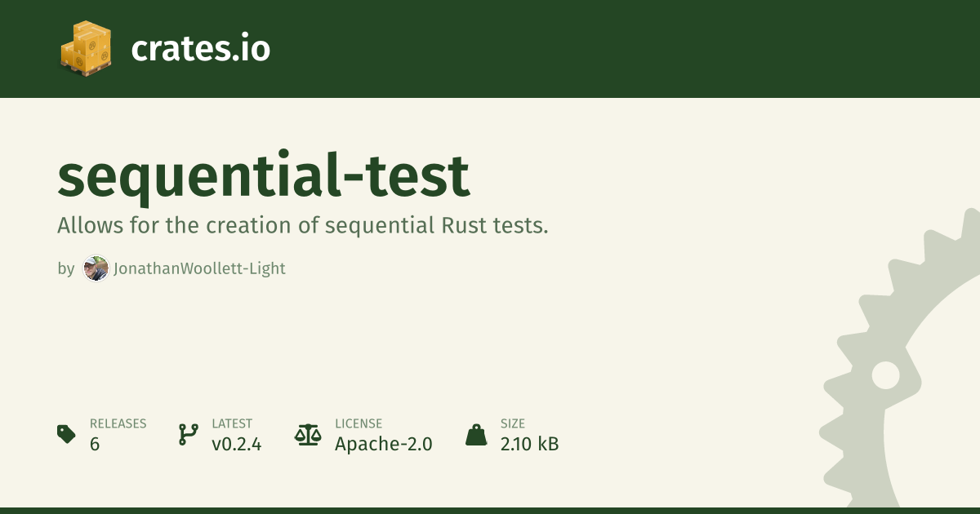Click the tag icon beside Releases

tap(66, 434)
